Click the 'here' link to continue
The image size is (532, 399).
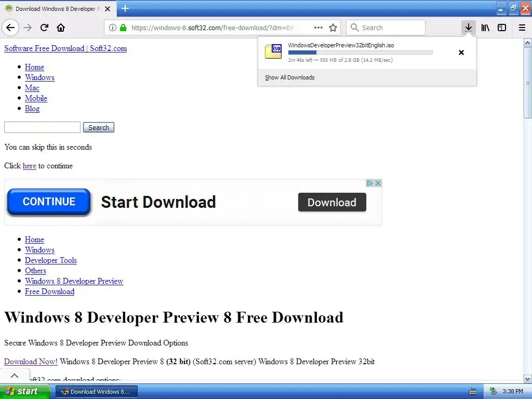point(30,166)
